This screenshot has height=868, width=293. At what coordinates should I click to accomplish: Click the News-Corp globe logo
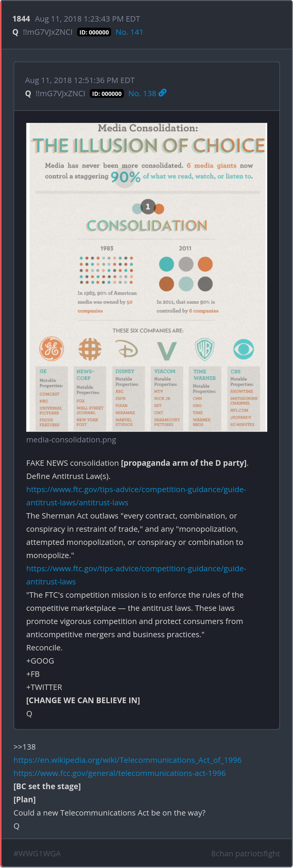90,349
